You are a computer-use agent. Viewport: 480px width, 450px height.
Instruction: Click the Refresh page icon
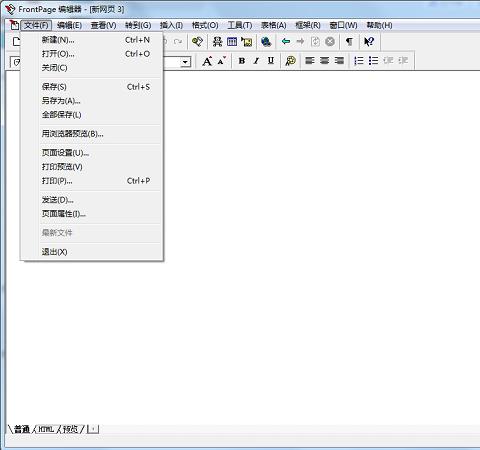pyautogui.click(x=315, y=42)
